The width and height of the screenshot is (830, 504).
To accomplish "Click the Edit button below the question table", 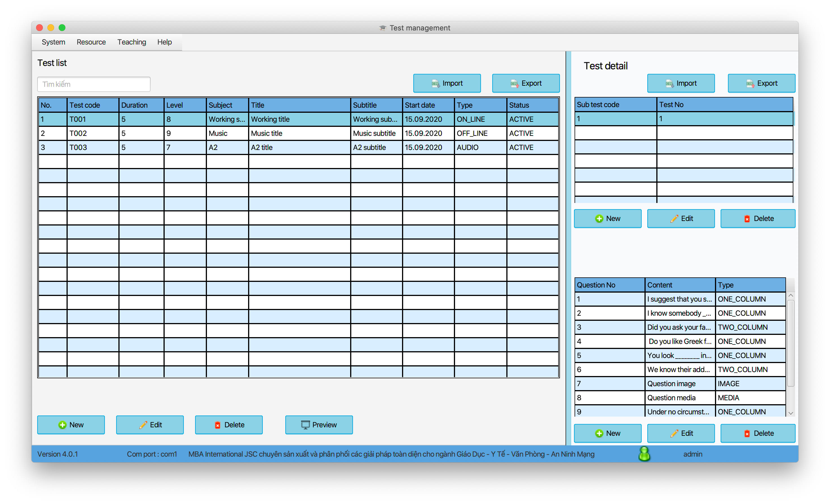I will tap(681, 433).
